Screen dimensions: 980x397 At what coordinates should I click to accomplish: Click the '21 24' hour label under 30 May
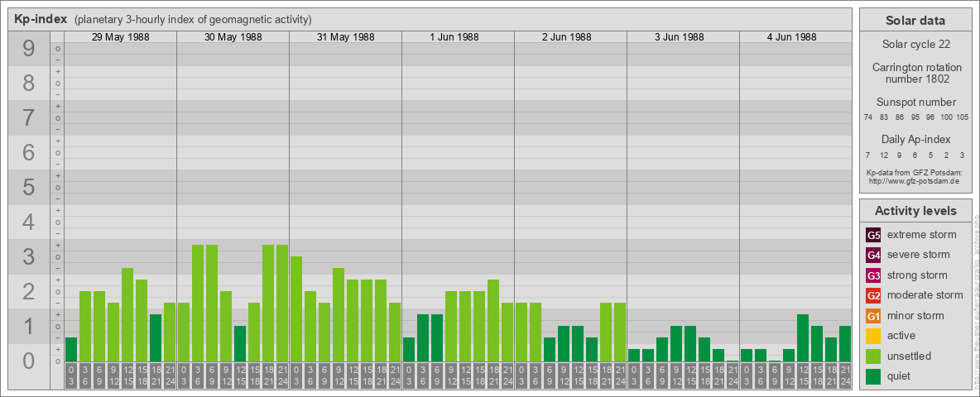[282, 375]
